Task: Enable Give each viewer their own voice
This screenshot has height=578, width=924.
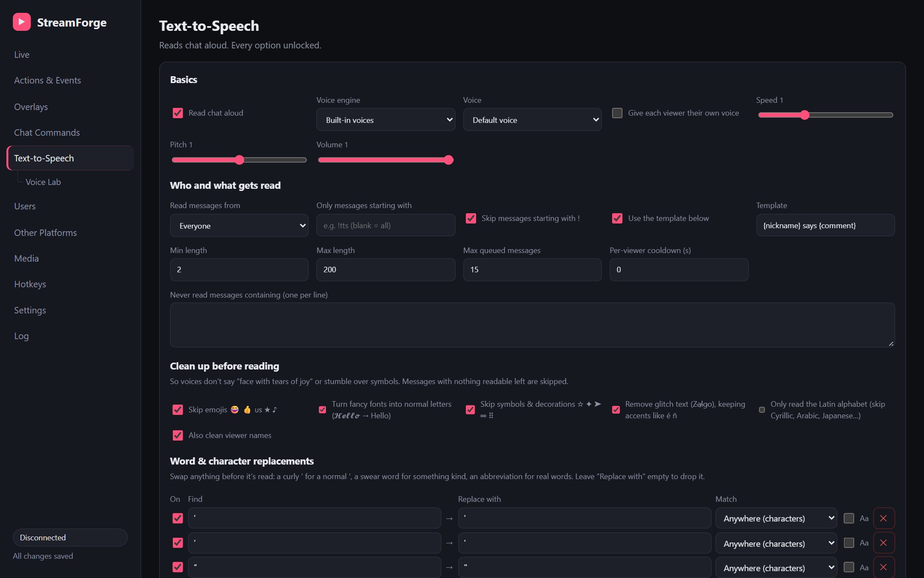Action: pyautogui.click(x=617, y=113)
